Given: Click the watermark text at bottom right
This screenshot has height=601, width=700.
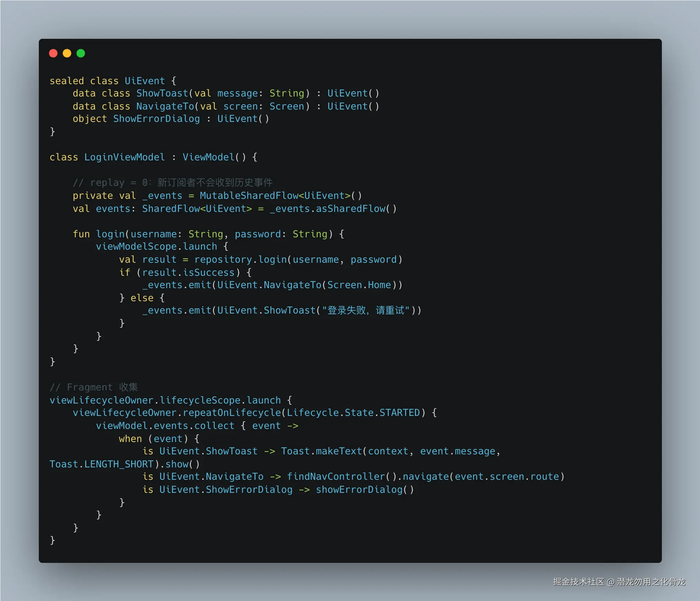Looking at the screenshot, I should click(619, 582).
